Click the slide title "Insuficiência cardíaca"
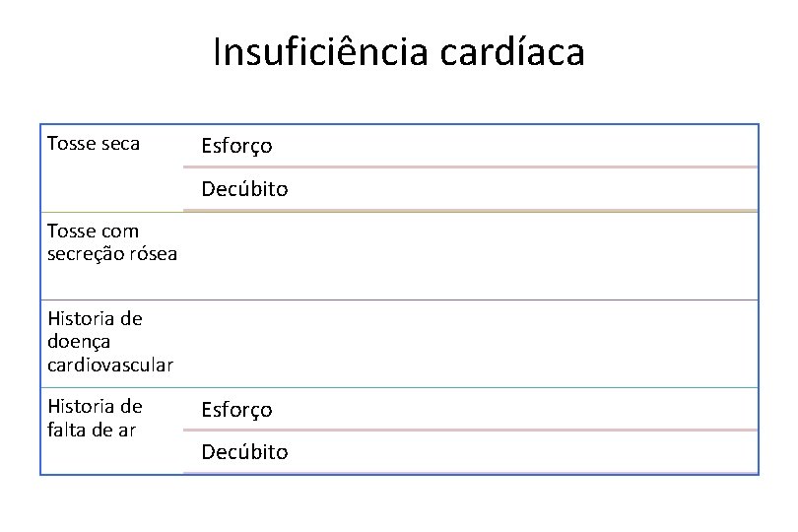 398,52
